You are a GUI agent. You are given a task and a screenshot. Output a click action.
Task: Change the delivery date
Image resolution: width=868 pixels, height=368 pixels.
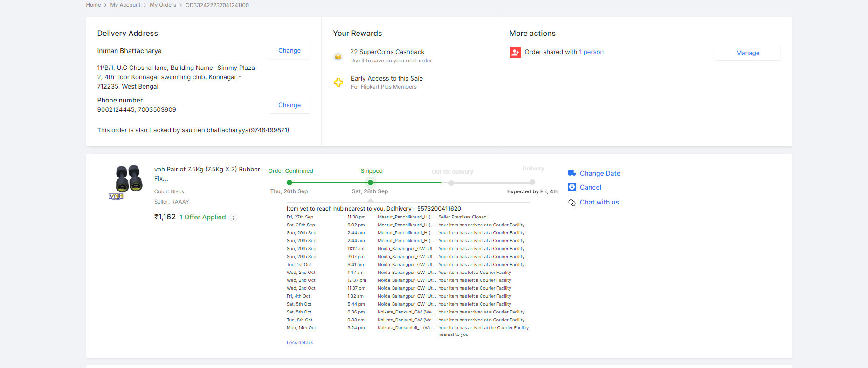click(x=600, y=173)
